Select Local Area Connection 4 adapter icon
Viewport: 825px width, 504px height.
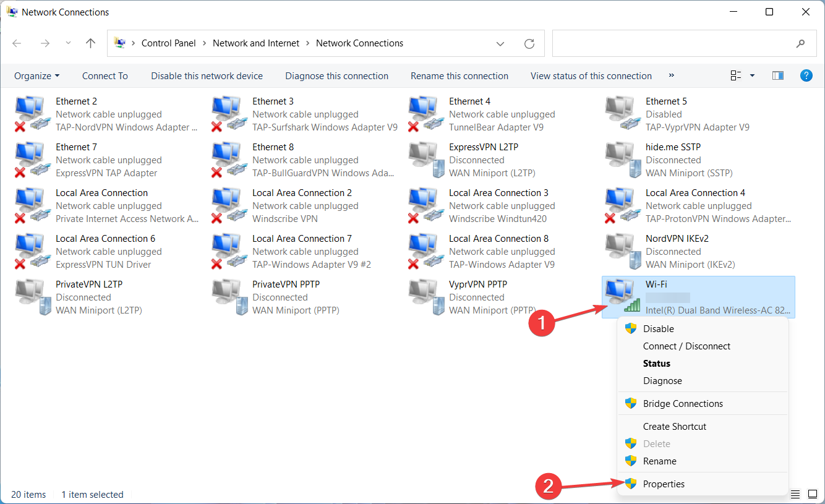[620, 206]
